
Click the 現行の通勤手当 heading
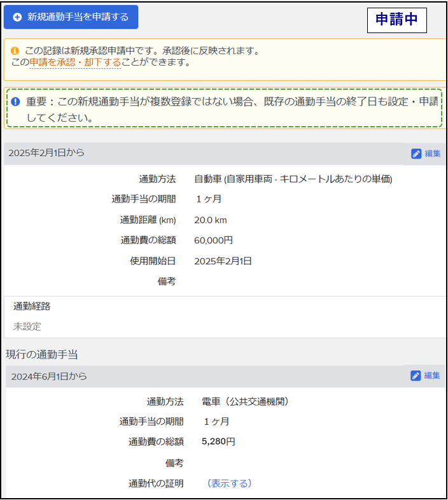pyautogui.click(x=42, y=354)
